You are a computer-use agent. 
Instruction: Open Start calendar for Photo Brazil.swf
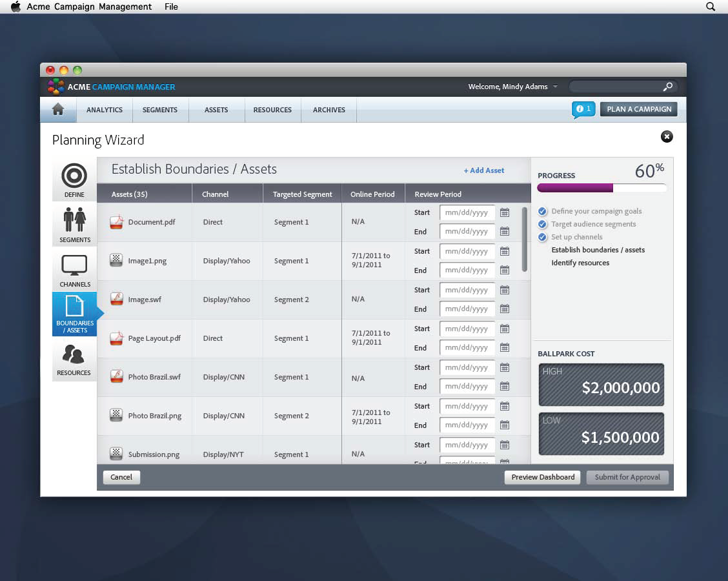coord(505,368)
